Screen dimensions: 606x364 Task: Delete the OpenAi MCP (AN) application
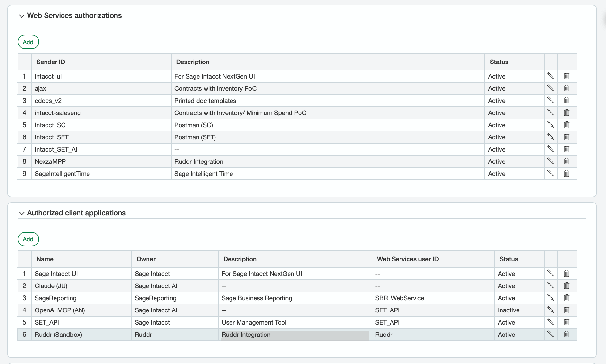tap(567, 310)
